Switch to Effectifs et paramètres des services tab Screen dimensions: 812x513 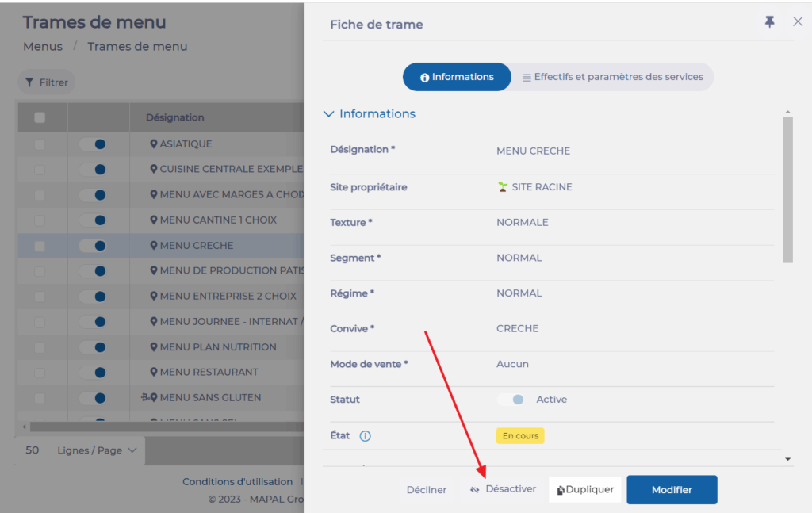[611, 77]
